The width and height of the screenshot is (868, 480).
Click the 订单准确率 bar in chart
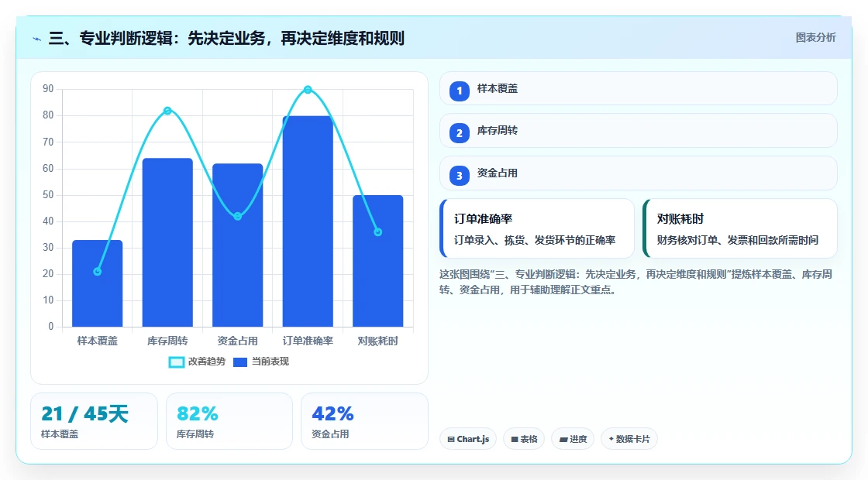pyautogui.click(x=308, y=221)
